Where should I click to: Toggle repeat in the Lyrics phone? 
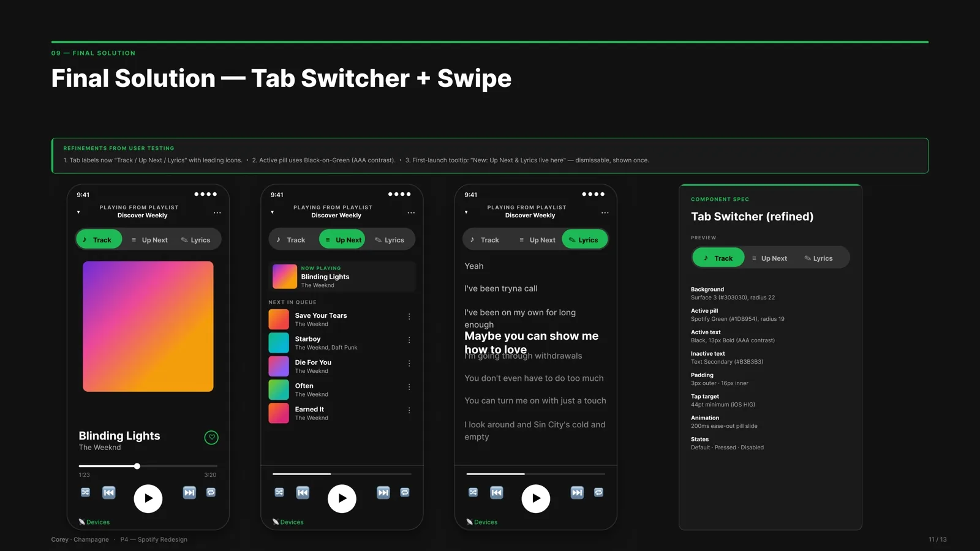click(x=598, y=492)
